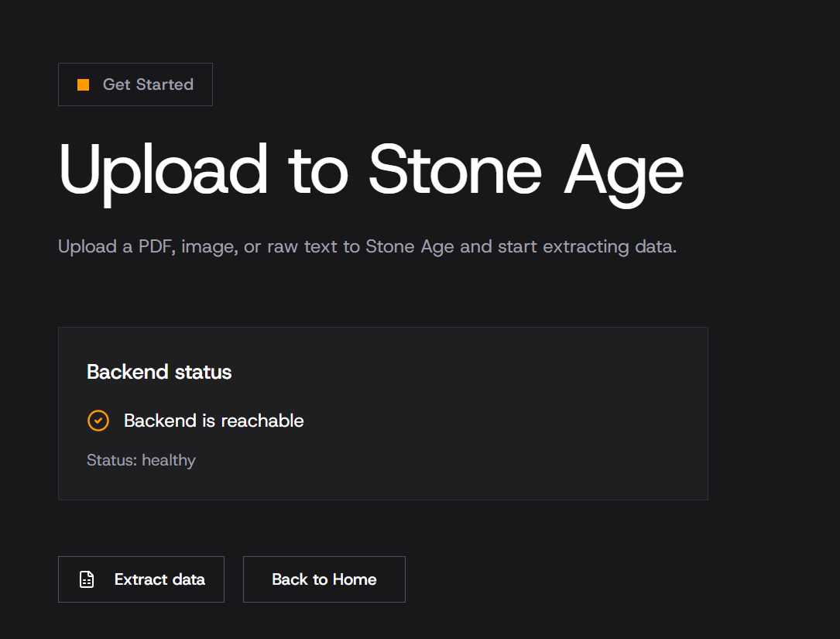Click the Extract data button text
This screenshot has height=639, width=840.
159,579
